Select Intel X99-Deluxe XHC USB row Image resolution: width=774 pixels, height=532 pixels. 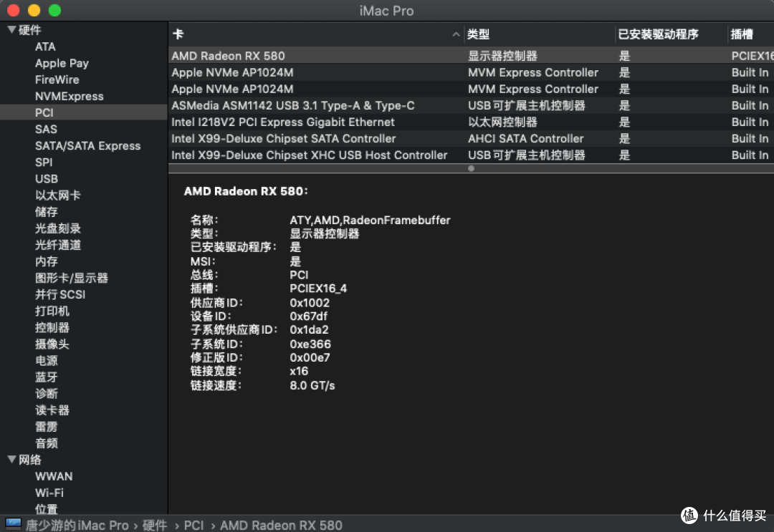471,155
